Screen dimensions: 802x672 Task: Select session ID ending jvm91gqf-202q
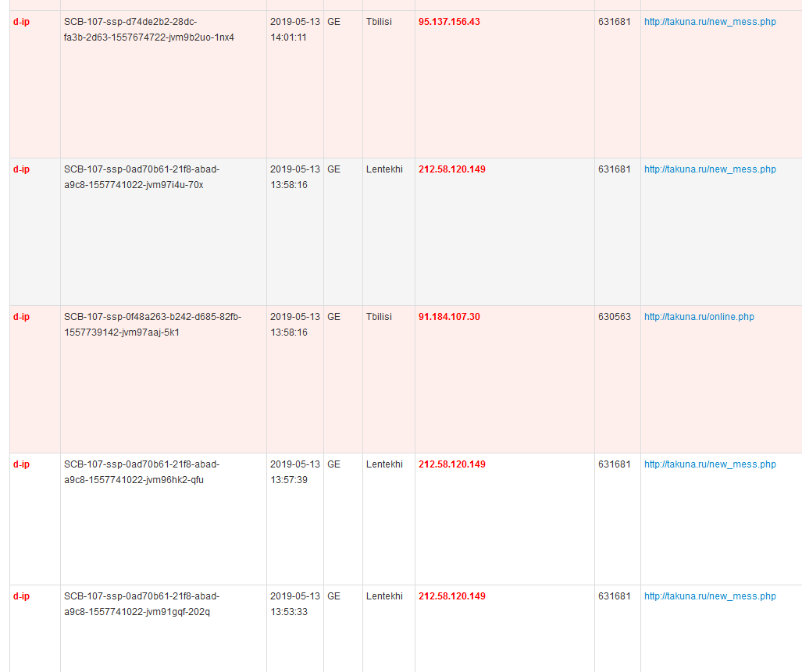tap(141, 604)
